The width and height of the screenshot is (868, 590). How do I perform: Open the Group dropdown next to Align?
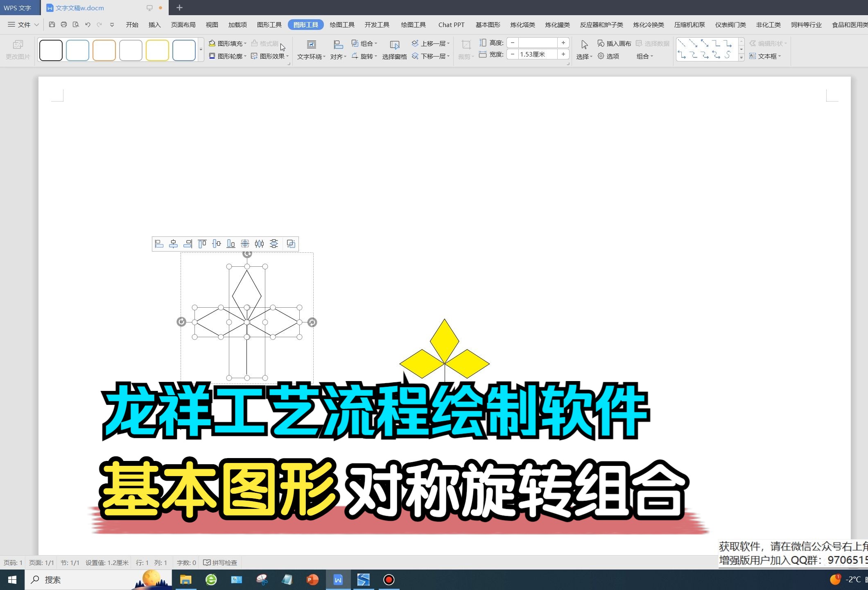(x=364, y=43)
